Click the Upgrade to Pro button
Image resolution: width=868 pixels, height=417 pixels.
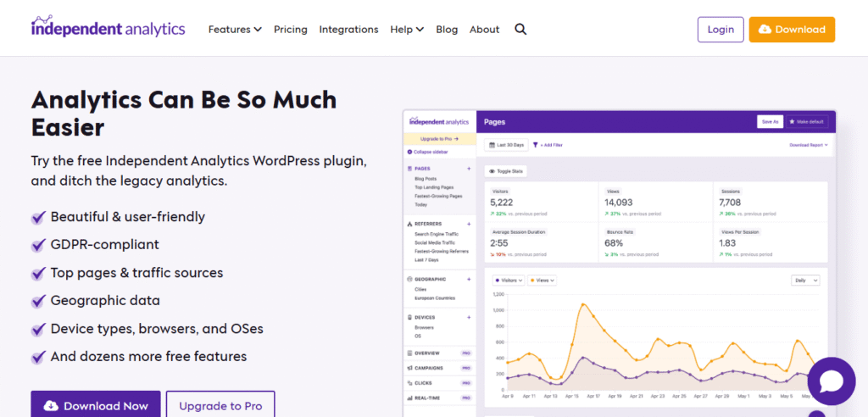click(220, 405)
